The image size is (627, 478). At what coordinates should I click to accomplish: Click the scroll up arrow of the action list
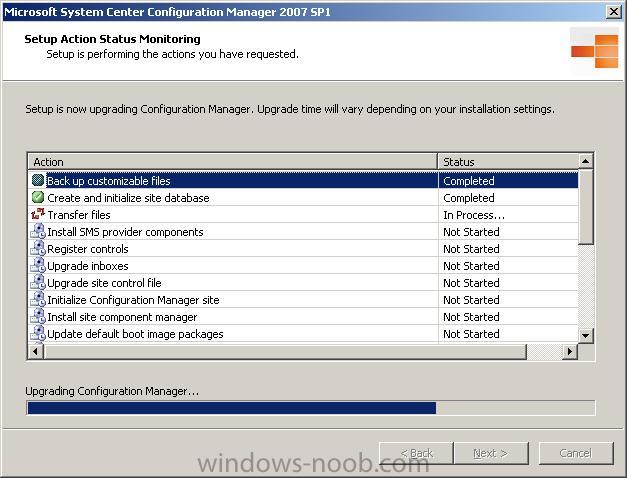(585, 161)
